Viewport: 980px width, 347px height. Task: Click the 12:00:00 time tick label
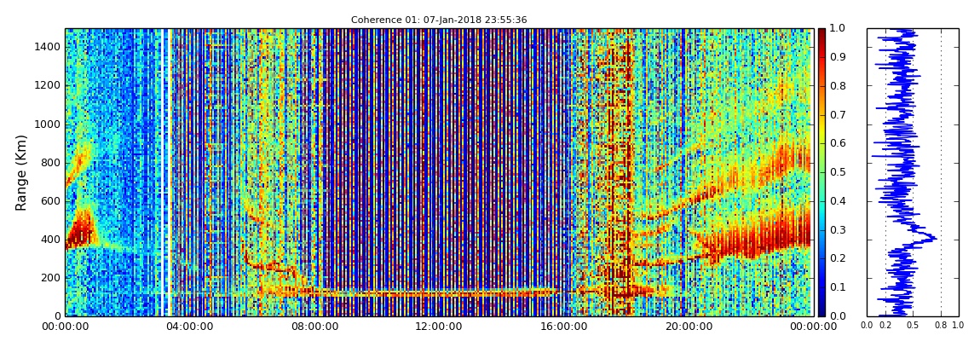tap(437, 327)
